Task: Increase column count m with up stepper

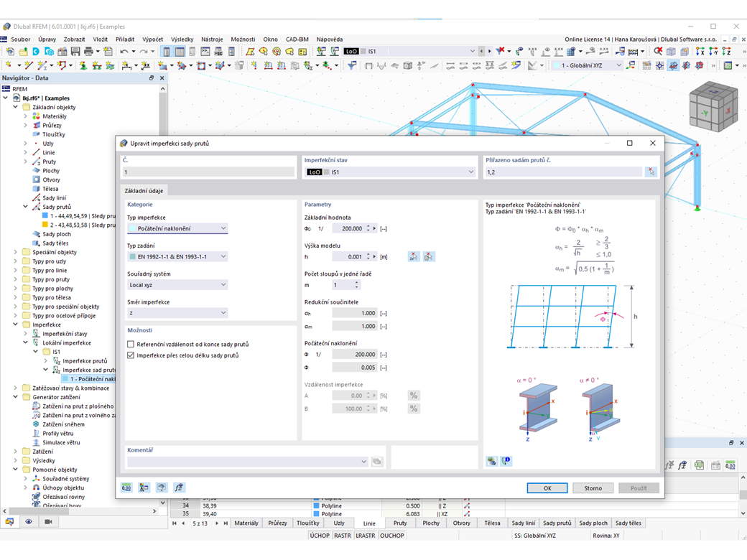Action: 356,283
